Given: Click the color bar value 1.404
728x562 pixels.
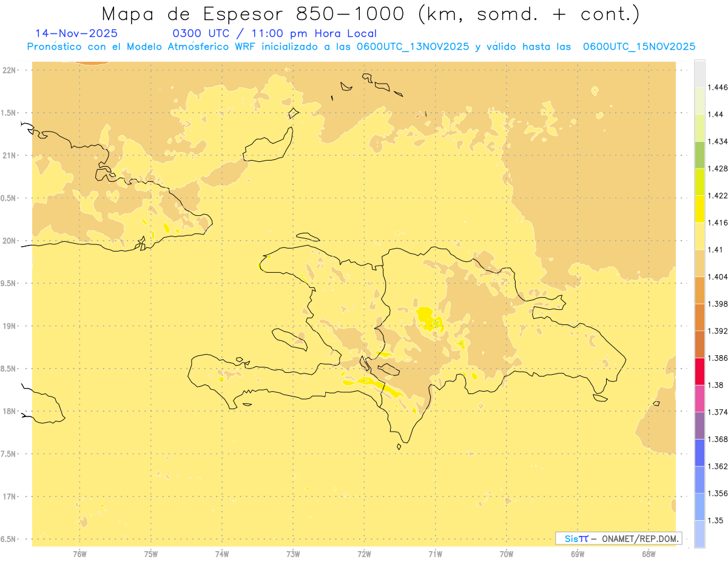Looking at the screenshot, I should [x=718, y=276].
